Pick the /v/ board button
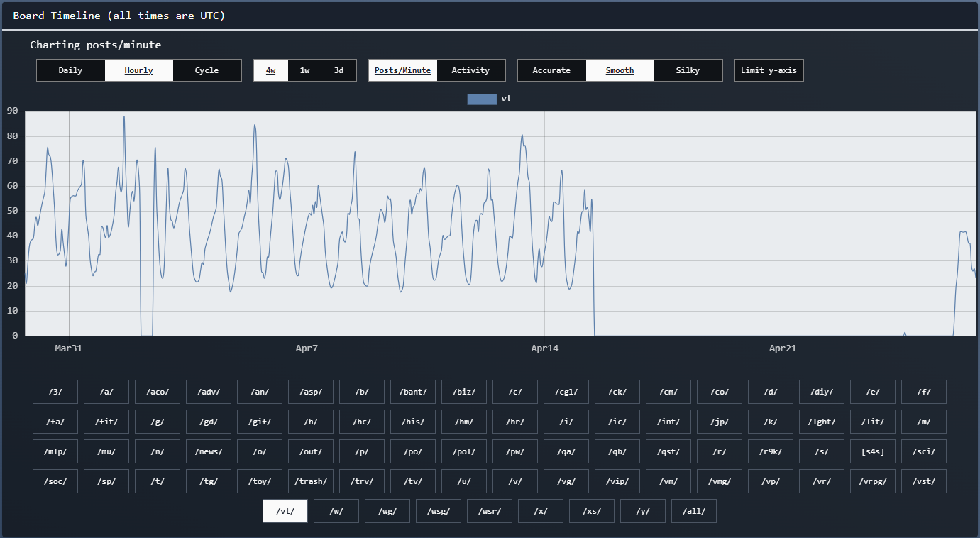Viewport: 980px width, 538px height. (x=515, y=481)
